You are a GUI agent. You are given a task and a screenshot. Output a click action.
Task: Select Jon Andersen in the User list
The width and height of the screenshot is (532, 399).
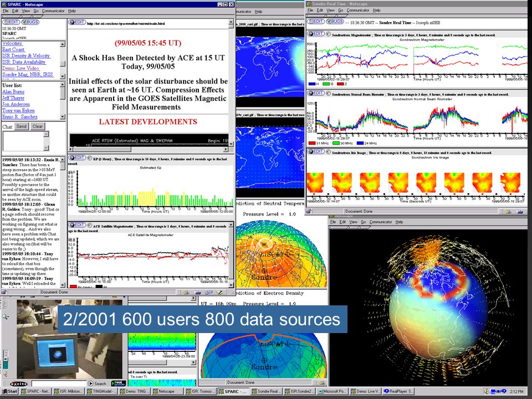16,104
